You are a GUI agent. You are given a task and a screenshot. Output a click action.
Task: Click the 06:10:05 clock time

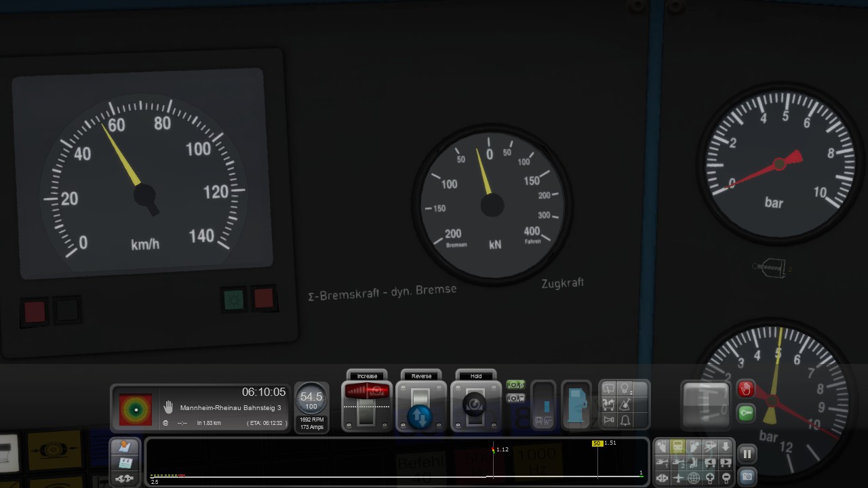[x=264, y=392]
